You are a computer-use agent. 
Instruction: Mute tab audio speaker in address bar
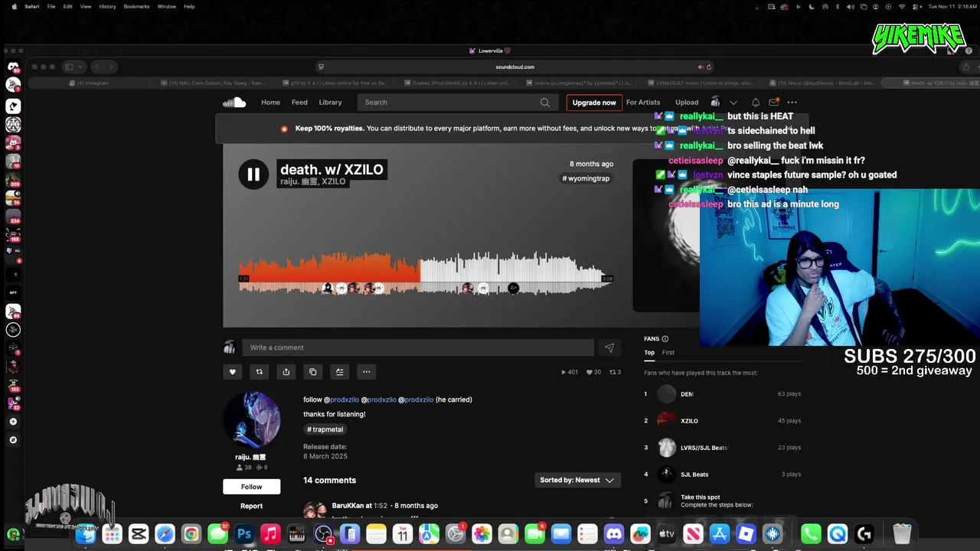[700, 67]
